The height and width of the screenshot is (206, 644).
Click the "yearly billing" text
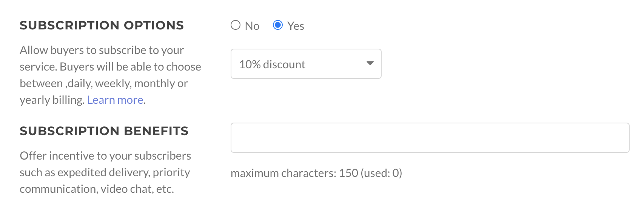pyautogui.click(x=52, y=100)
